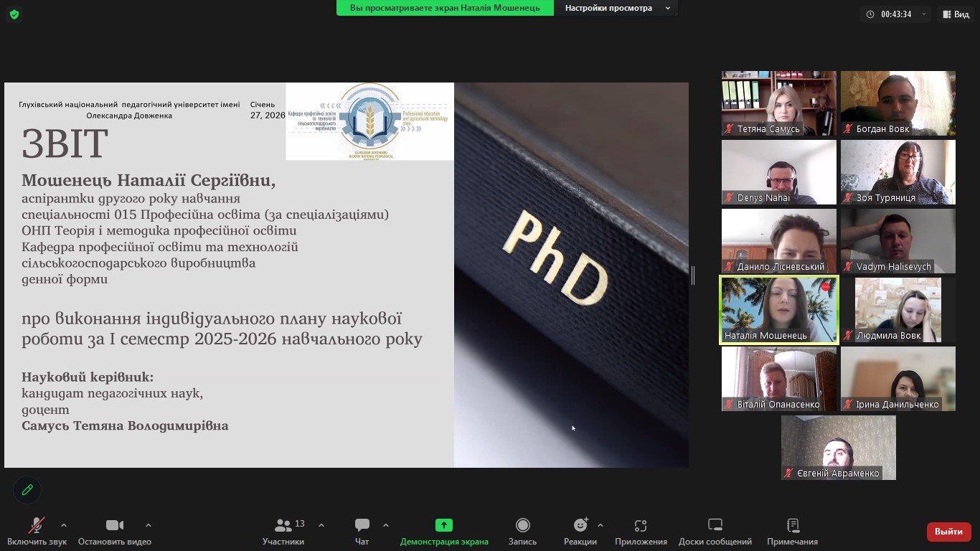Click the green encryption shield icon

pos(14,14)
